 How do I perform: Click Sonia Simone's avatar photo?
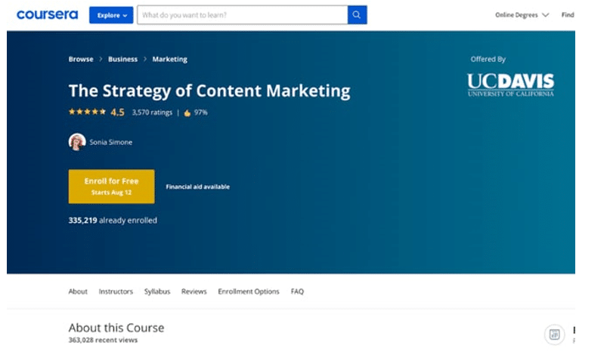77,142
